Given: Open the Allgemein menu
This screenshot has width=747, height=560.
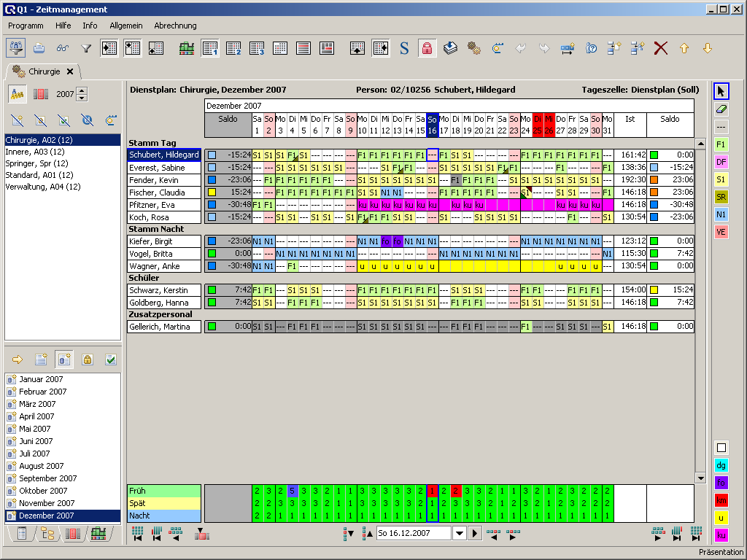Looking at the screenshot, I should tap(126, 26).
